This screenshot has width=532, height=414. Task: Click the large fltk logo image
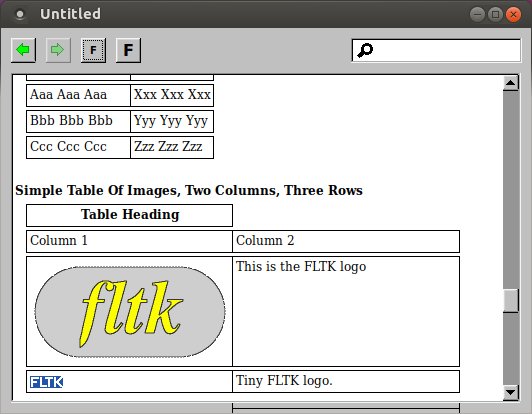130,312
